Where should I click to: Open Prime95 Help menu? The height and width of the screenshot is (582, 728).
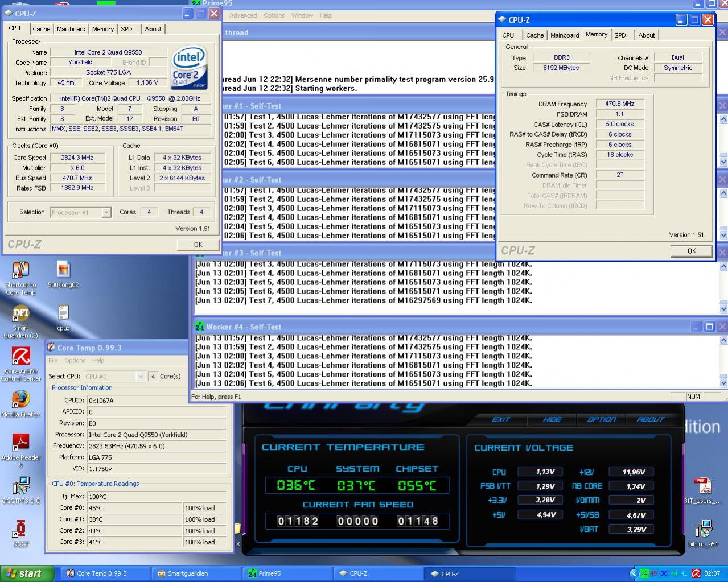click(326, 15)
